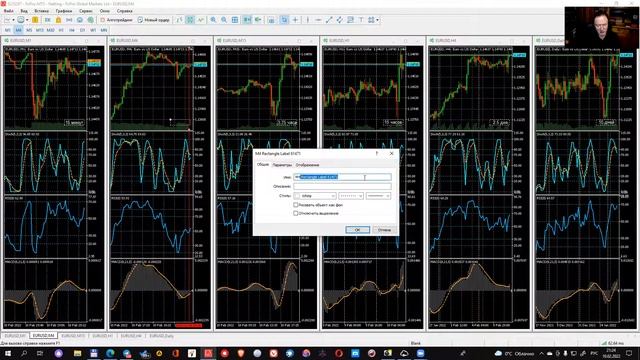640x360 pixels.
Task: Toggle the chart shift icon
Action: pyautogui.click(x=258, y=20)
